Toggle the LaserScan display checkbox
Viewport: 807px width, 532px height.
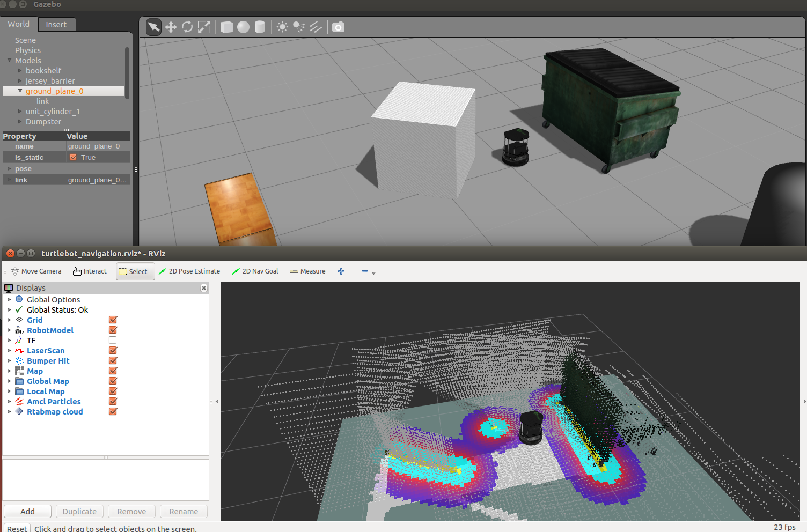click(113, 350)
